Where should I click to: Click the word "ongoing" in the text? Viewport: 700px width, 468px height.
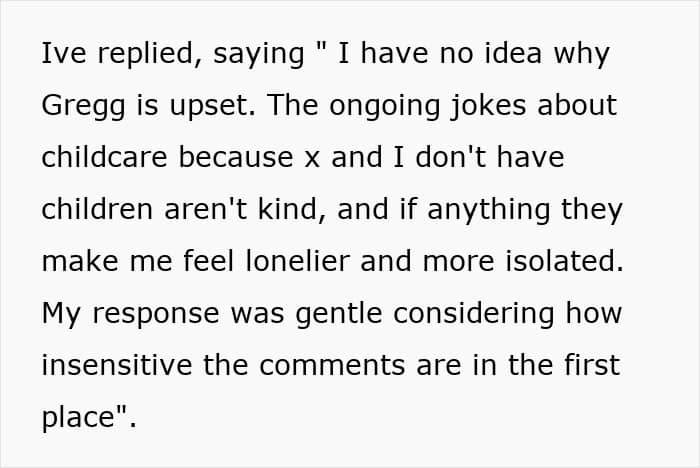coord(385,107)
